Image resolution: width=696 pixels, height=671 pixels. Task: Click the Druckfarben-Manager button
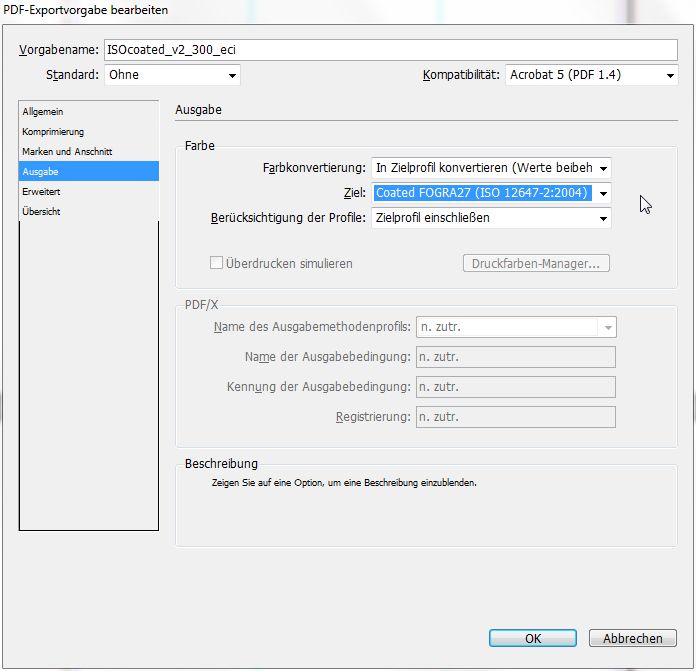[x=536, y=264]
